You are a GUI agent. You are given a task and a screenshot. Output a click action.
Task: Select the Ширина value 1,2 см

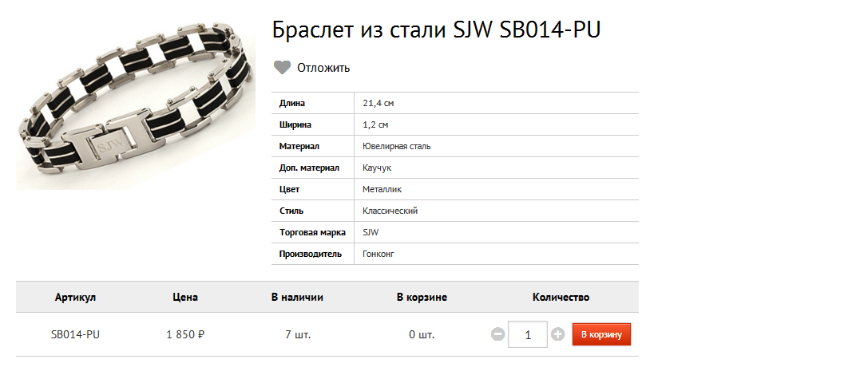tap(376, 125)
